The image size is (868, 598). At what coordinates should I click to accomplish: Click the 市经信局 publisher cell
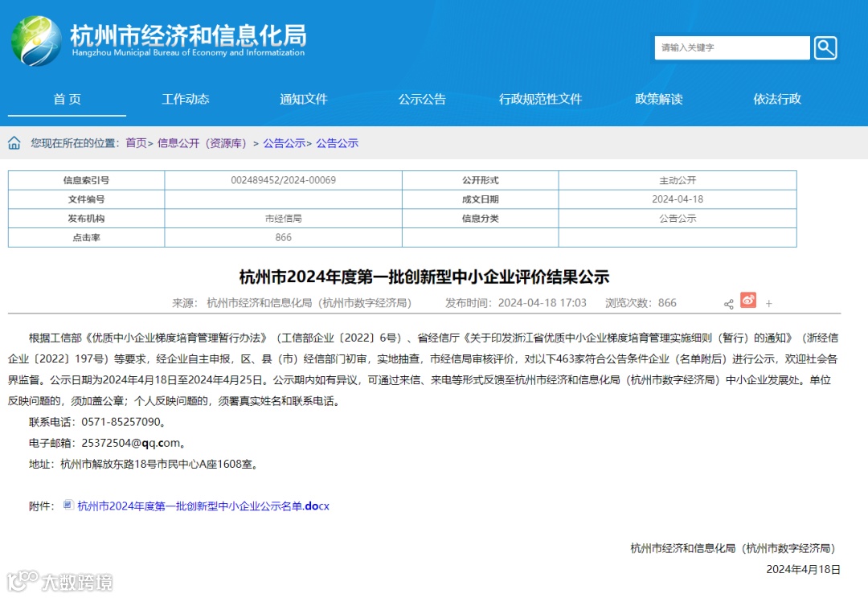(x=284, y=218)
